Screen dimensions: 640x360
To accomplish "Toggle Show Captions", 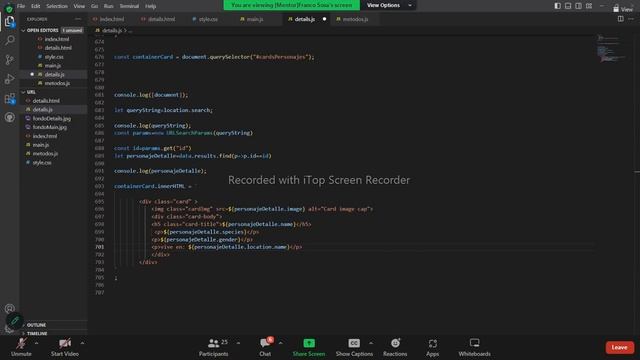I will tap(354, 347).
